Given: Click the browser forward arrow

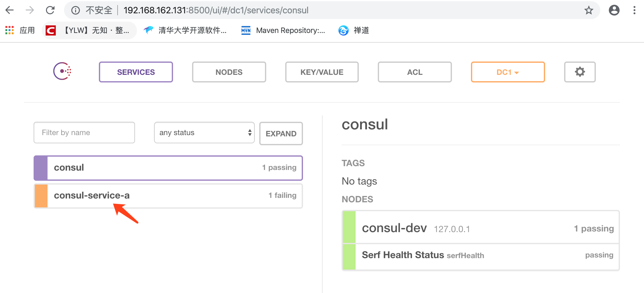Looking at the screenshot, I should [30, 10].
